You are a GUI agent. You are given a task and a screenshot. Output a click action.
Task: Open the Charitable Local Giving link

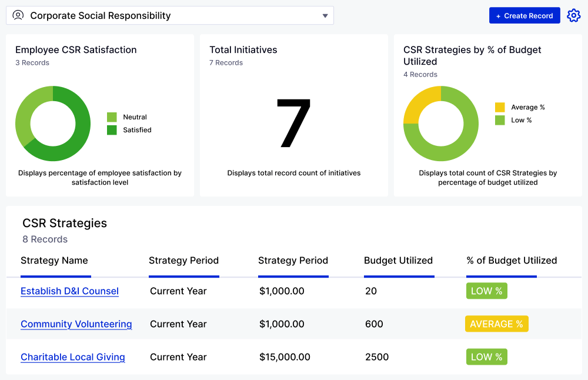pos(72,357)
